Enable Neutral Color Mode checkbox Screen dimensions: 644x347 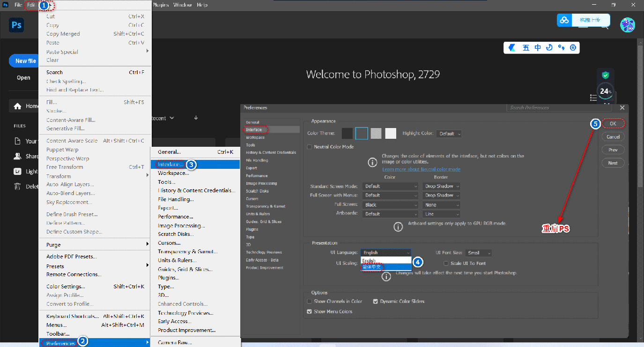tap(309, 147)
